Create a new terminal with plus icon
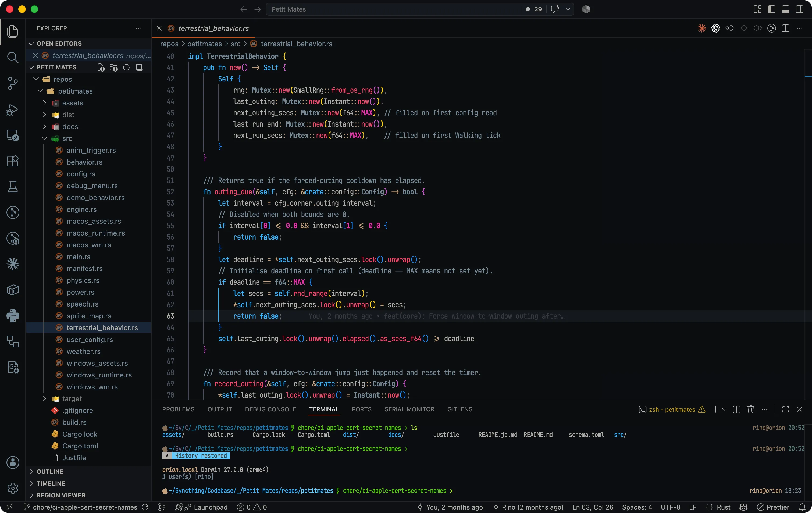Screen dimensions: 812x513 (x=715, y=409)
